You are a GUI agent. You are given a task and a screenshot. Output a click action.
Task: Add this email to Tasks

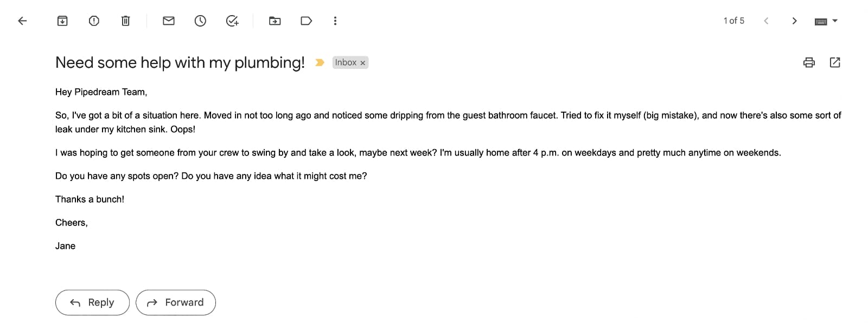click(232, 21)
